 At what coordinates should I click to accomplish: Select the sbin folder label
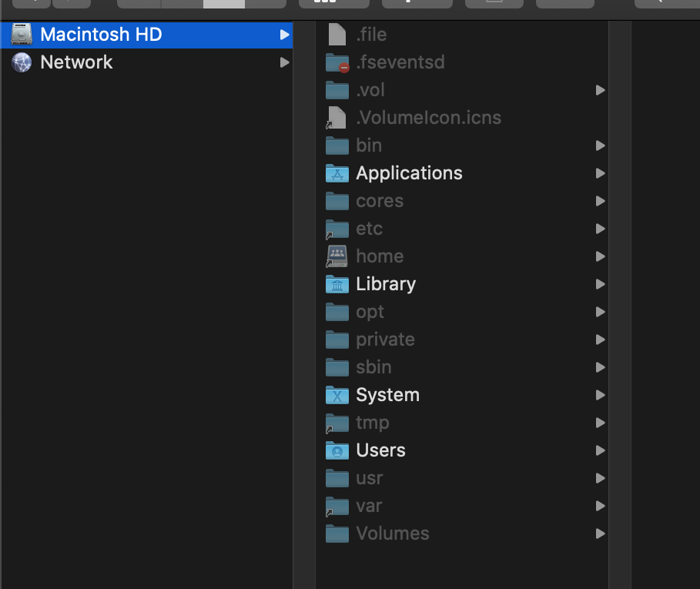click(373, 367)
